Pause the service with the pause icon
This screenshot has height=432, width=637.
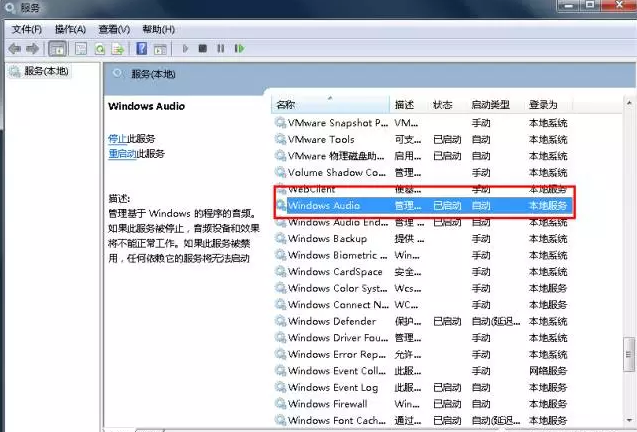221,49
